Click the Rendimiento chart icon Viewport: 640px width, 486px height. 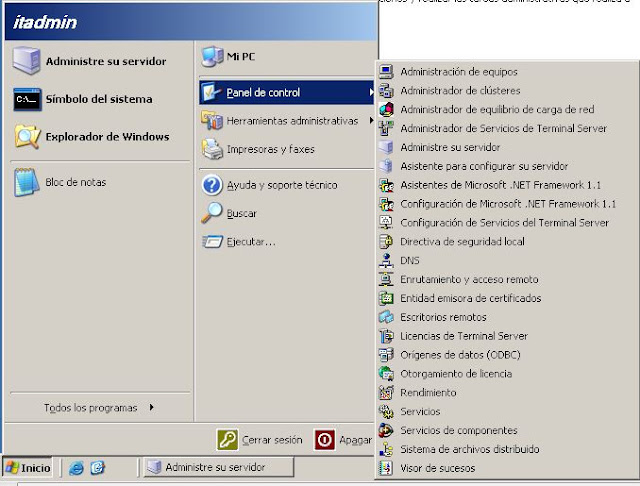pyautogui.click(x=386, y=393)
